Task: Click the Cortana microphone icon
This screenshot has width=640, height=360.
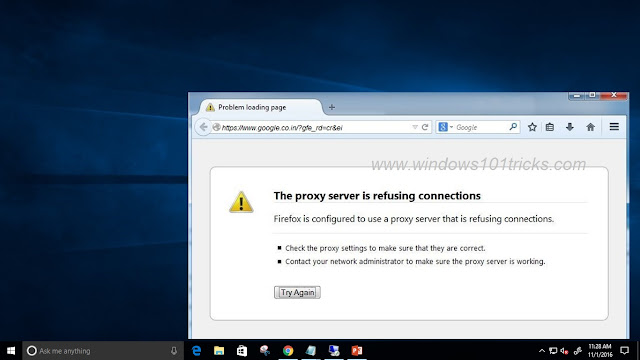Action: point(174,351)
